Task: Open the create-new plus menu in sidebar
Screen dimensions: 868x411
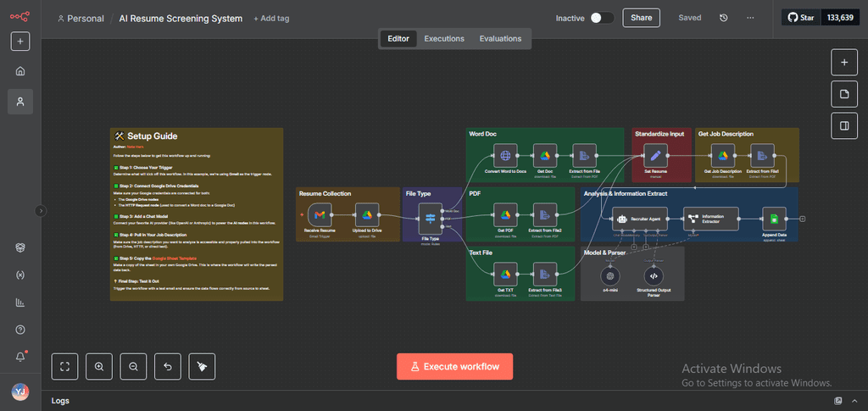Action: 20,42
